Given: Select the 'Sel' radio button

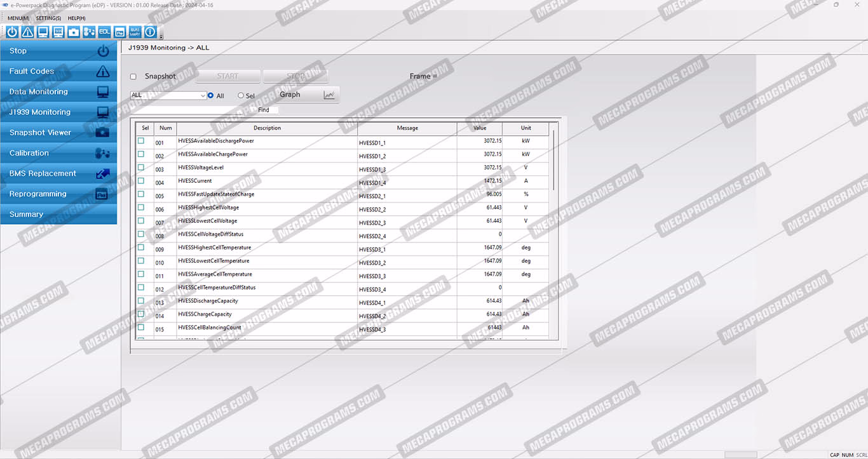Looking at the screenshot, I should (241, 96).
